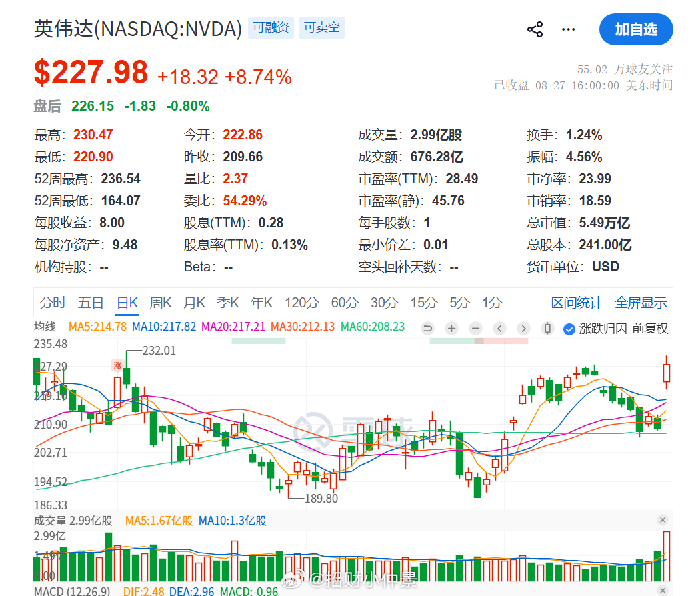Click the 最低 value 220.90
Viewport: 700px width, 596px height.
93,157
